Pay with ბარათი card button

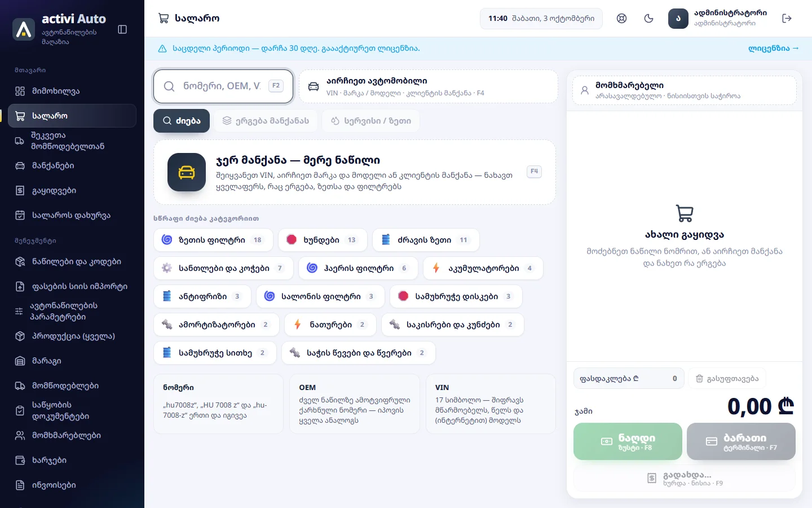(741, 441)
